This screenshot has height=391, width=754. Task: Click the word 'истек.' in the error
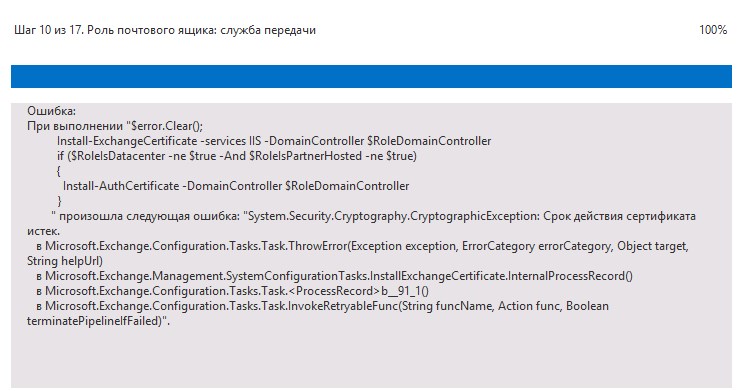coord(43,231)
